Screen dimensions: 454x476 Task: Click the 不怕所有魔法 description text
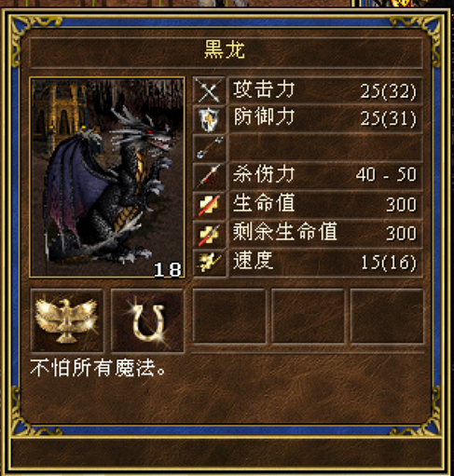tap(98, 369)
